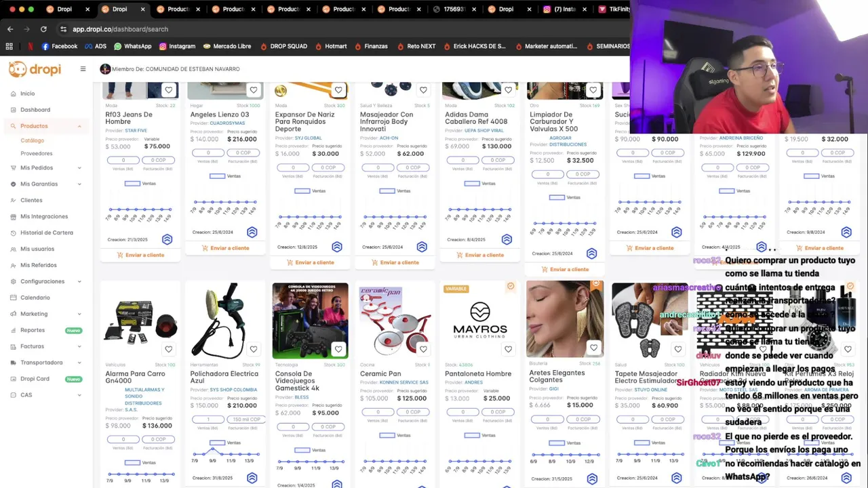Image resolution: width=868 pixels, height=488 pixels.
Task: Expand Facturas in sidebar
Action: tap(79, 346)
